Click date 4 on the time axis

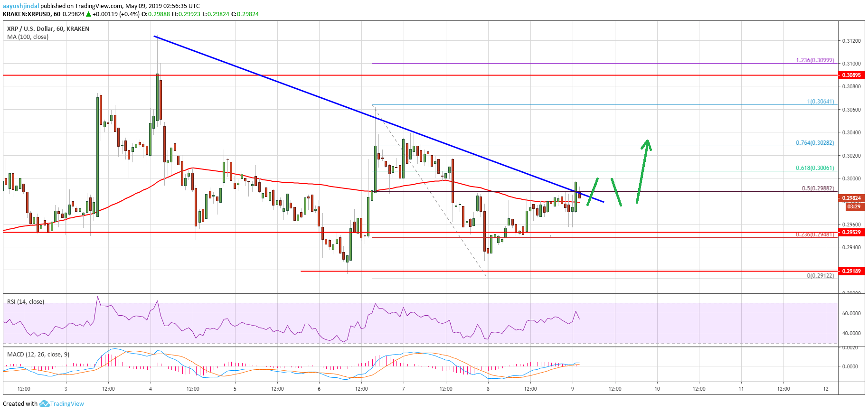tap(151, 389)
